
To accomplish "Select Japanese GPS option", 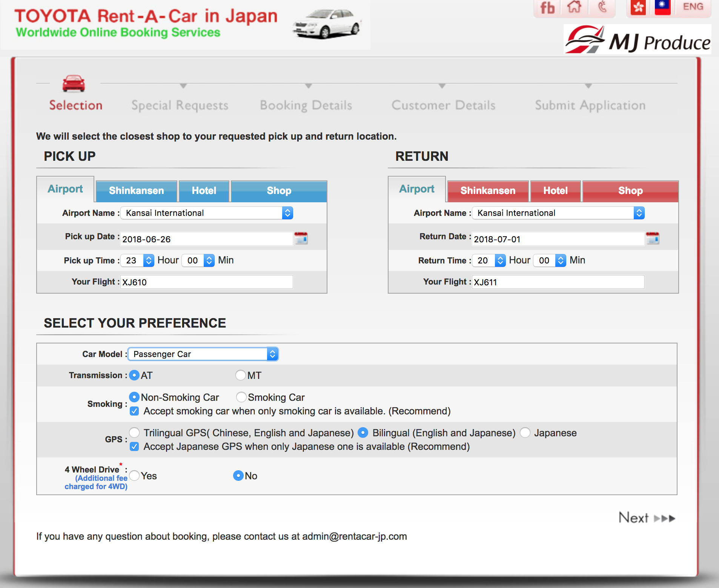I will click(x=525, y=433).
